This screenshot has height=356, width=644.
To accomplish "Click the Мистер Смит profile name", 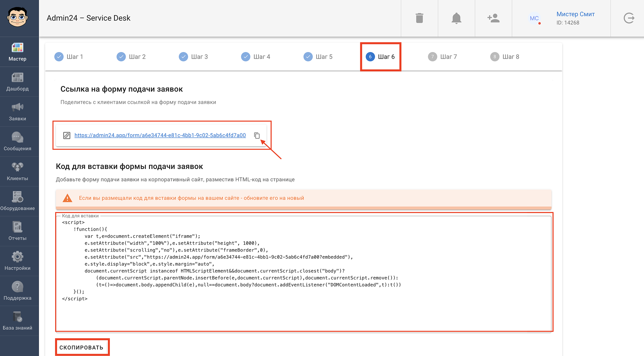I will (575, 14).
